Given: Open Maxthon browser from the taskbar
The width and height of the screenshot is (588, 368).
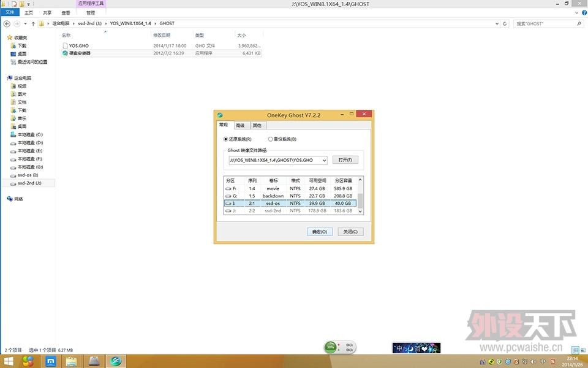Looking at the screenshot, I should pos(51,361).
